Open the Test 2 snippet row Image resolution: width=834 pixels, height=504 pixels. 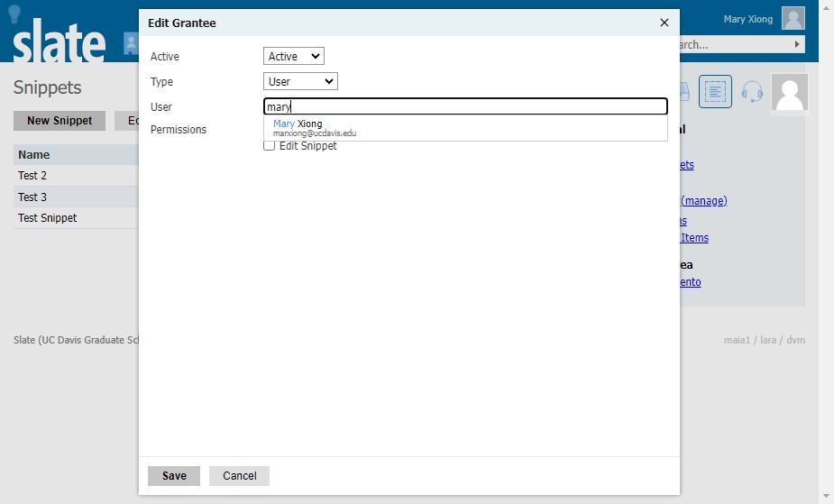pyautogui.click(x=76, y=176)
